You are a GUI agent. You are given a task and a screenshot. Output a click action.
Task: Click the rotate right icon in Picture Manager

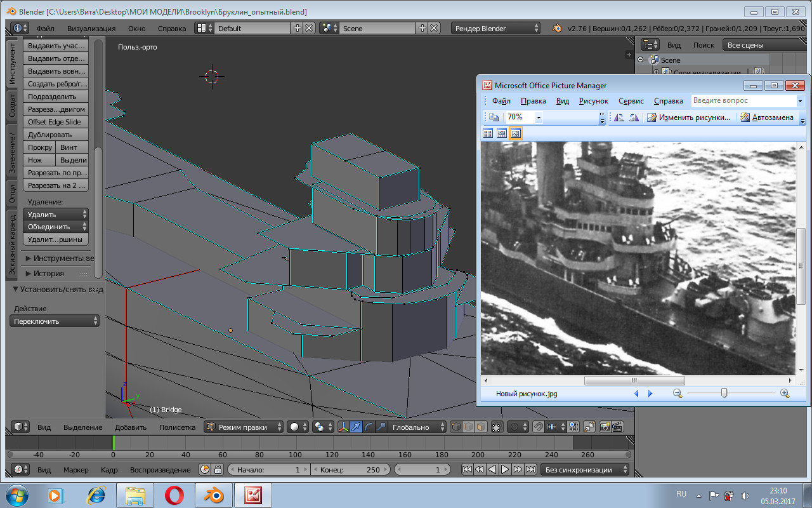633,117
